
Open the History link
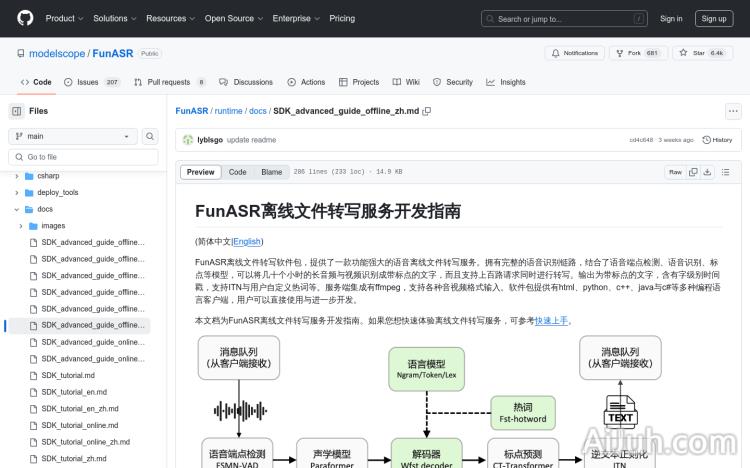click(718, 140)
